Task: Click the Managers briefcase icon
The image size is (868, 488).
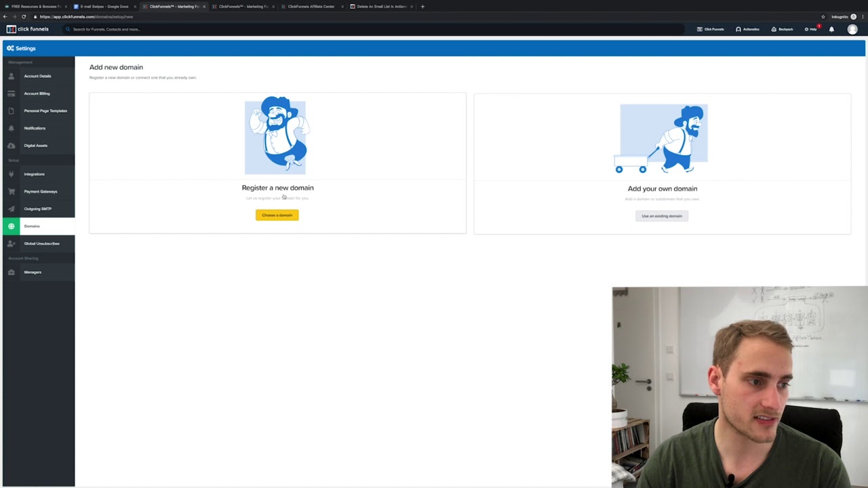Action: (x=11, y=272)
